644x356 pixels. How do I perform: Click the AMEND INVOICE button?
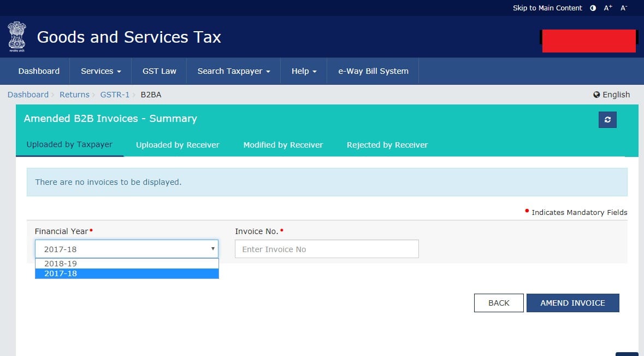click(572, 302)
